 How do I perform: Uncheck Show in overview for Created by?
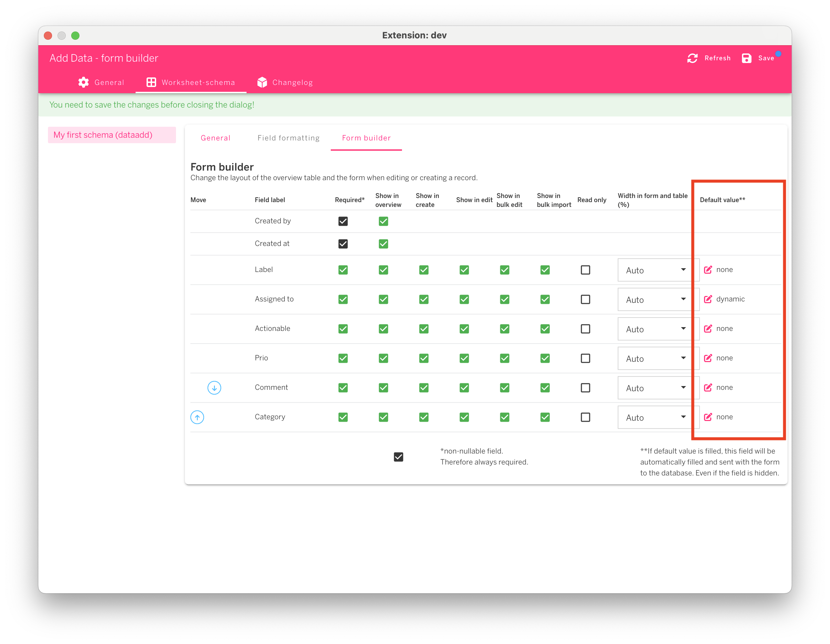point(383,221)
